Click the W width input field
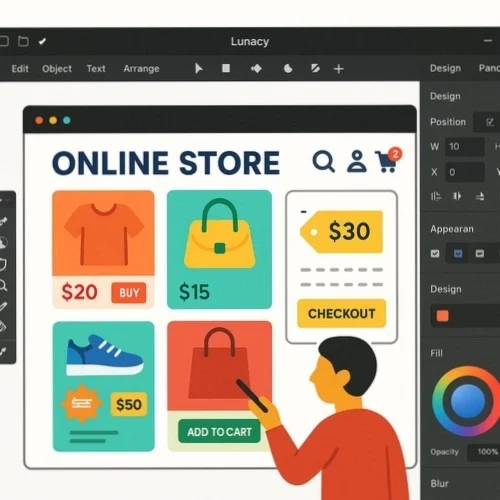500x500 pixels. click(x=465, y=147)
